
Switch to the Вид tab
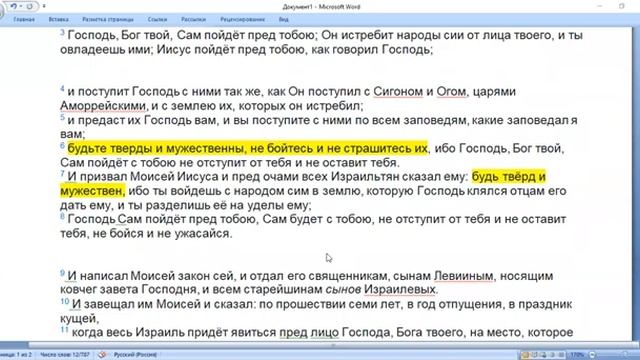(x=284, y=19)
